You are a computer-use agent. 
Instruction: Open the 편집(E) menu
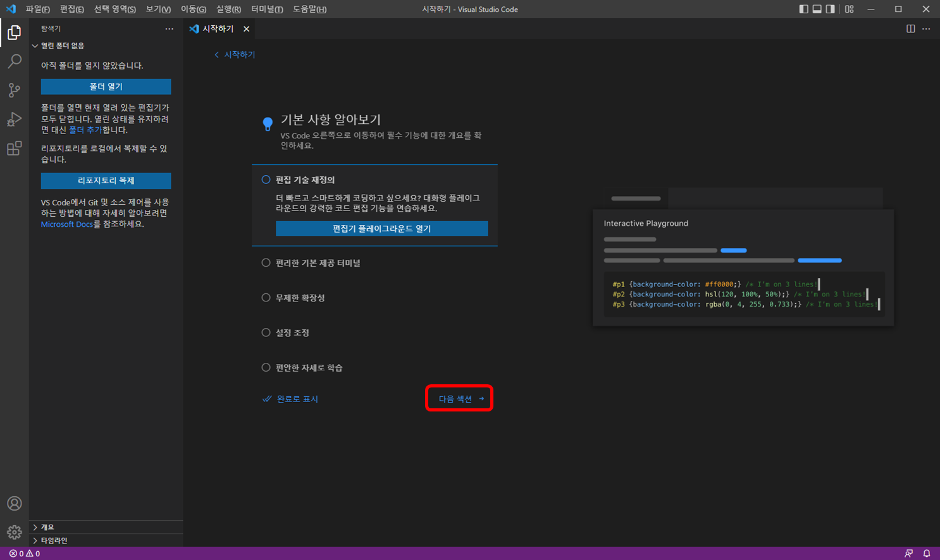(x=71, y=9)
